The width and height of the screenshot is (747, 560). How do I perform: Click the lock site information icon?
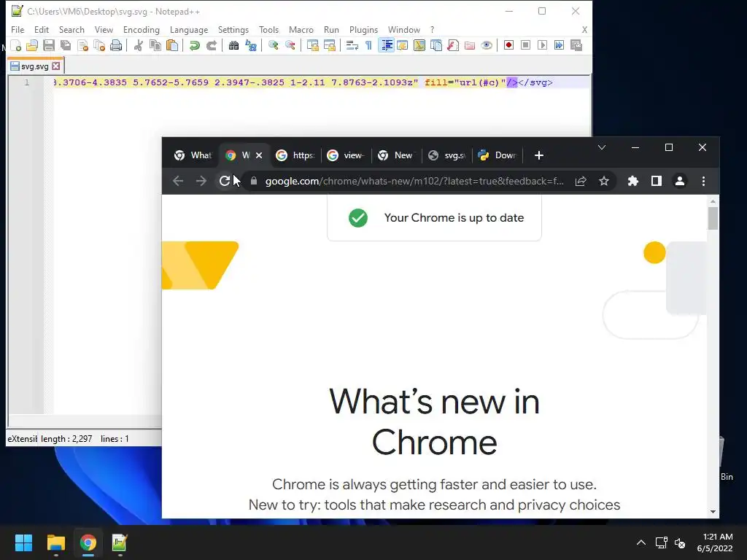coord(254,181)
